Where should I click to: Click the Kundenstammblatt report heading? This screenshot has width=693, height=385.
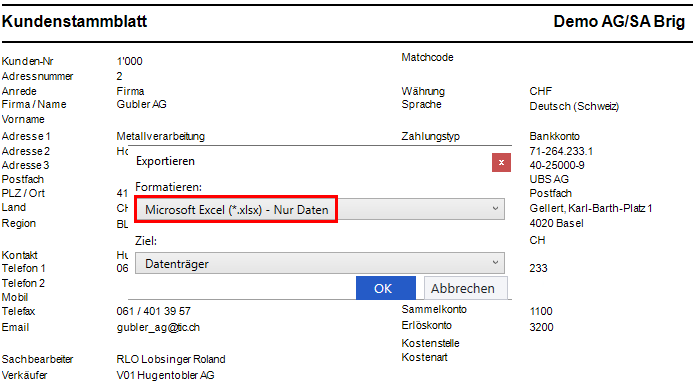(x=74, y=21)
